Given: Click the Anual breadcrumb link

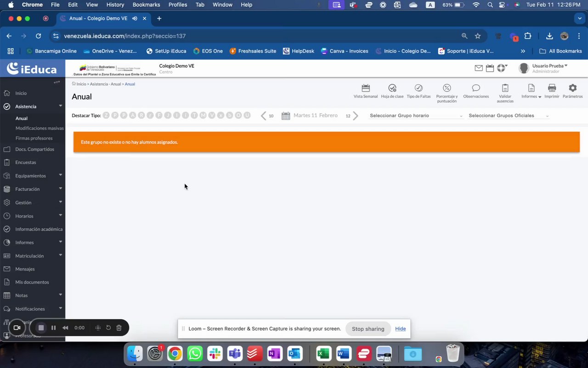Looking at the screenshot, I should tap(130, 84).
